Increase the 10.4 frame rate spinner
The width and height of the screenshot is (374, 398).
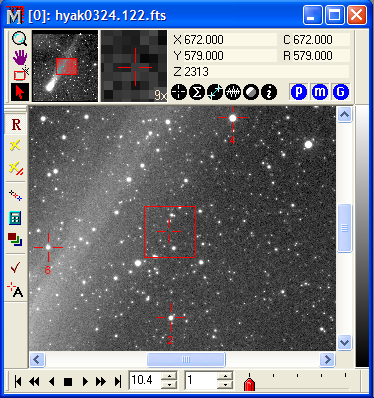[x=170, y=376]
